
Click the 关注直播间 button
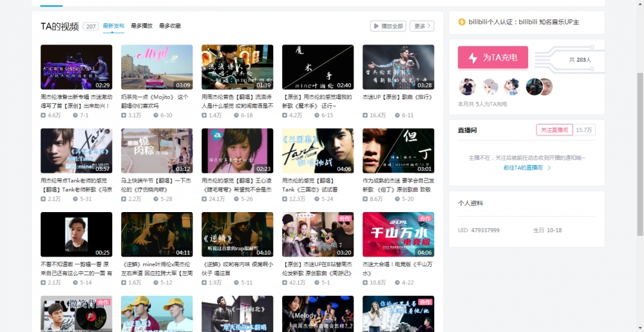coord(554,130)
